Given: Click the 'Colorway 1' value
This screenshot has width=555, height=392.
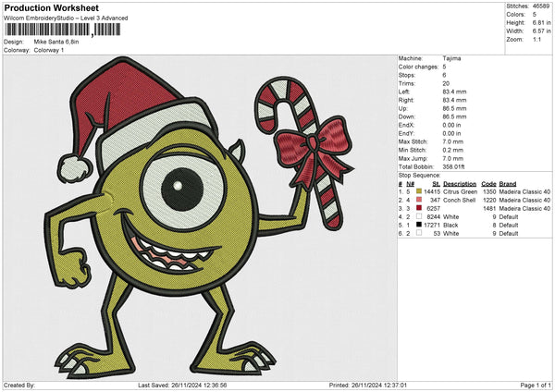Looking at the screenshot, I should 49,50.
